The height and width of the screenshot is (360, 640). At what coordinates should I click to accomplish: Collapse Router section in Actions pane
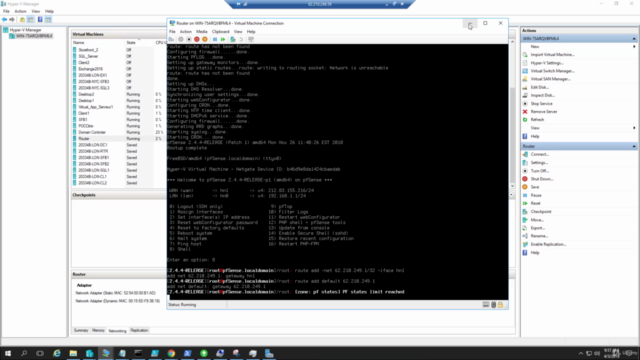[x=634, y=146]
